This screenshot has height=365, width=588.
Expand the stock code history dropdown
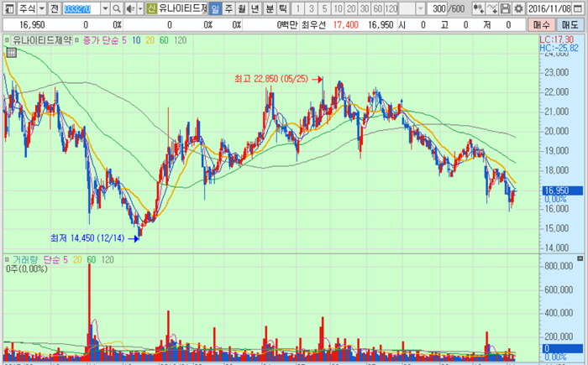[104, 8]
